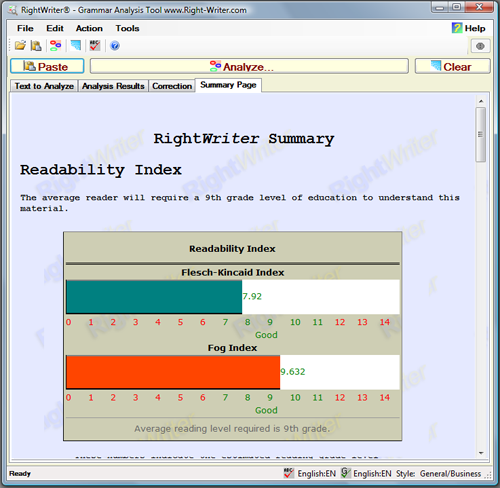500x488 pixels.
Task: Click 'English:EN' beside the G icon
Action: tap(372, 473)
